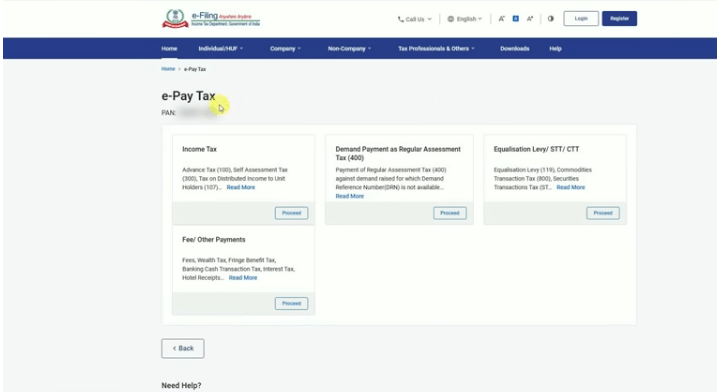This screenshot has width=717, height=392.
Task: Click the Help menu item
Action: point(555,48)
